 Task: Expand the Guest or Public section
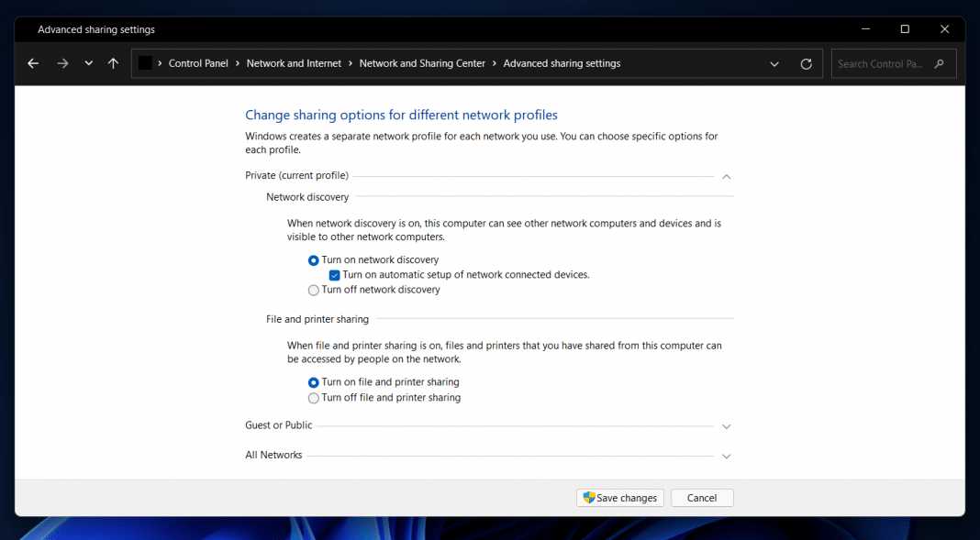(726, 425)
